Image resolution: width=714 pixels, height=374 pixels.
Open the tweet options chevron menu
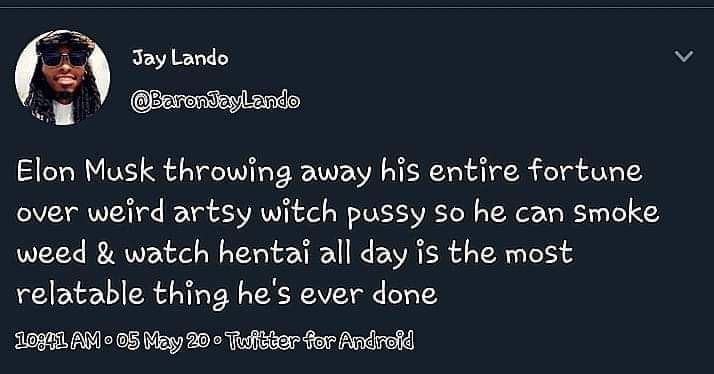[683, 56]
